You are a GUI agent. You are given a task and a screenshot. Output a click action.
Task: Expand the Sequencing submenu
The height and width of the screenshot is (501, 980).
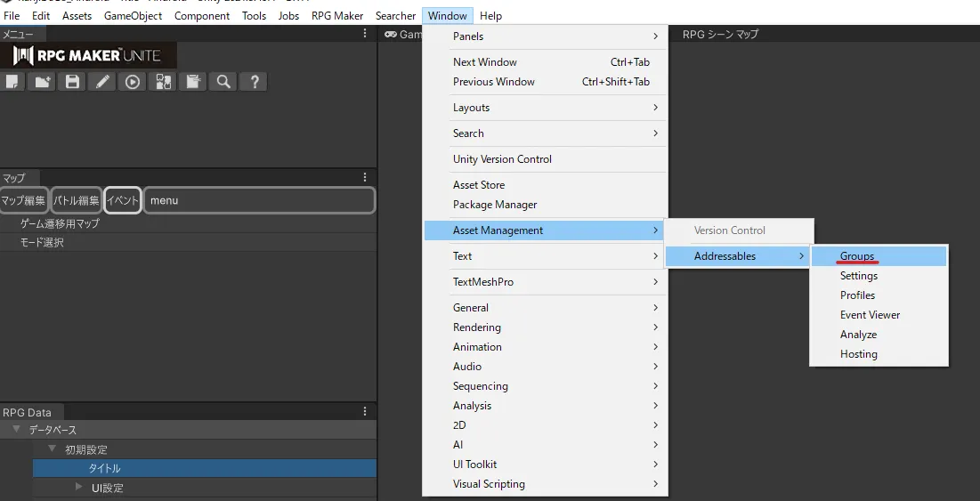click(x=545, y=386)
